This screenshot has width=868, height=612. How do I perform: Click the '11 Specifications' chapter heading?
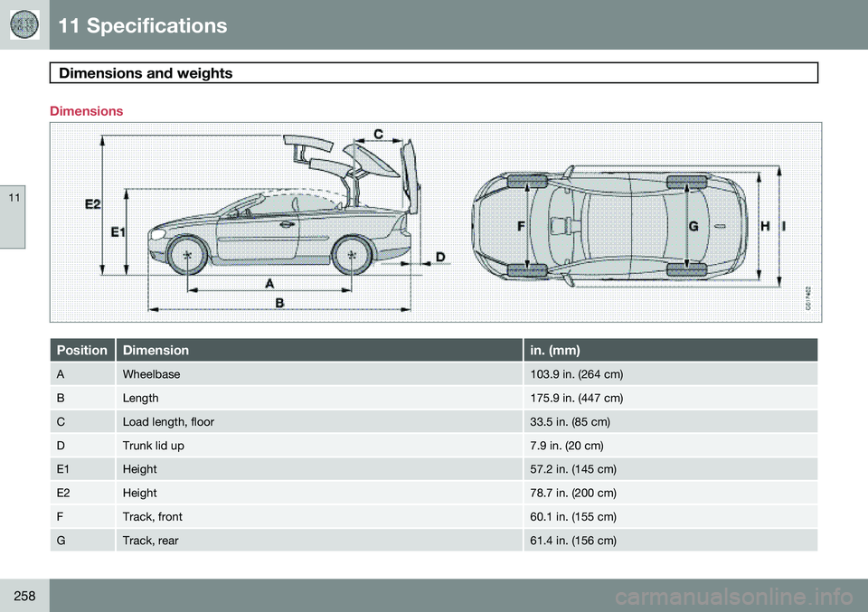coord(142,25)
